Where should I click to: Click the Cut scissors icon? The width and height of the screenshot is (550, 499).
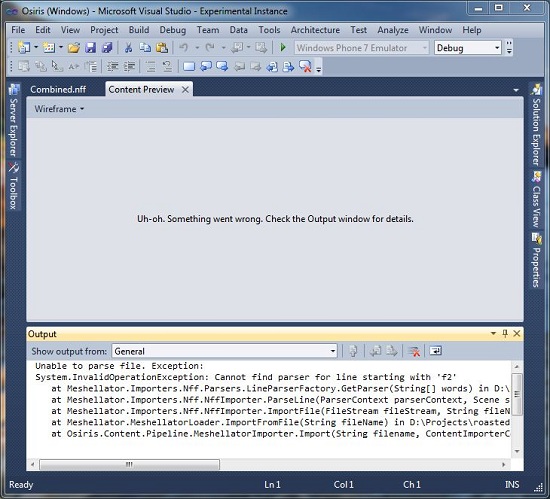[128, 47]
